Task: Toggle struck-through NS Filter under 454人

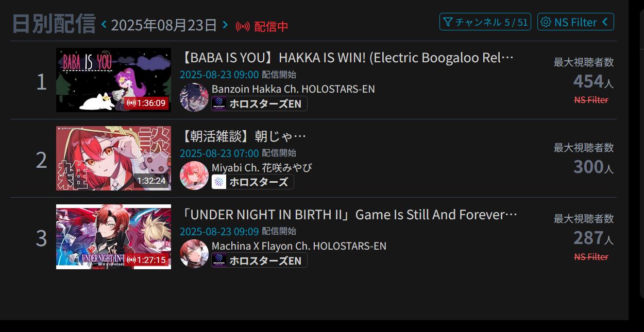Action: 591,100
